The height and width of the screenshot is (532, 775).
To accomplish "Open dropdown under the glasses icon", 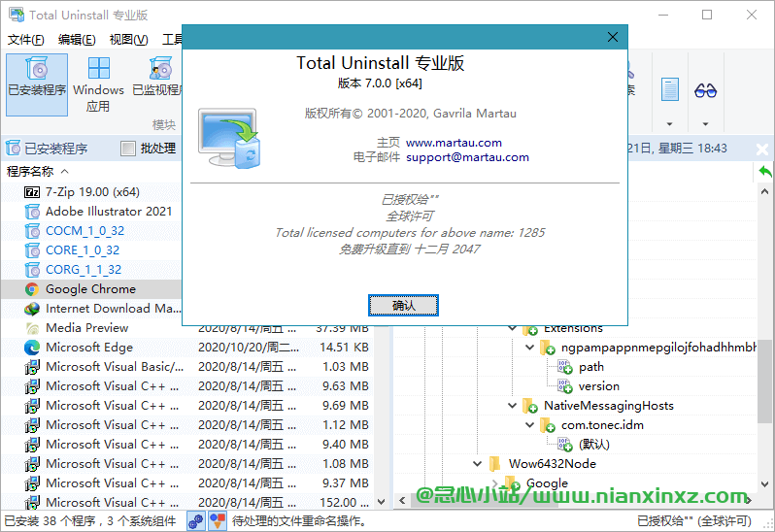I will coord(705,124).
